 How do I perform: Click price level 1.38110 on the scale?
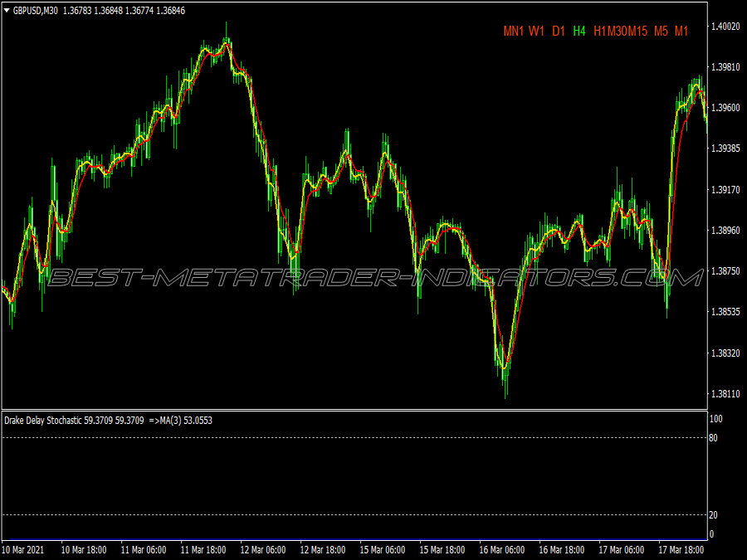725,394
